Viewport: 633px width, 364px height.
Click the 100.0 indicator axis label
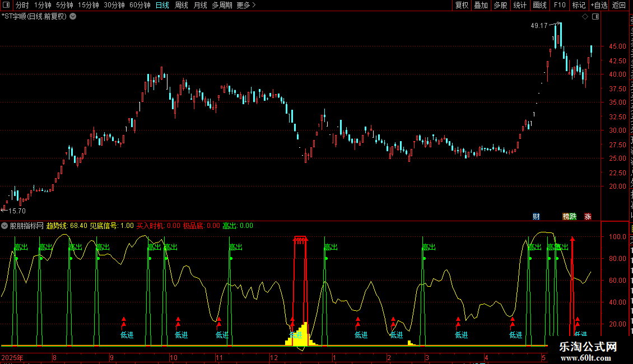coord(618,236)
